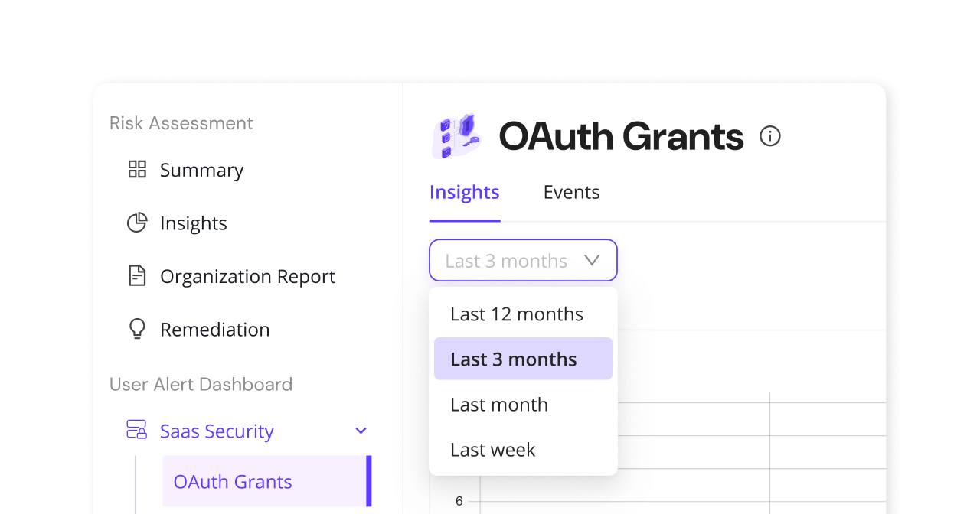The width and height of the screenshot is (980, 514).
Task: Click the Organization Report document icon
Action: [x=137, y=276]
